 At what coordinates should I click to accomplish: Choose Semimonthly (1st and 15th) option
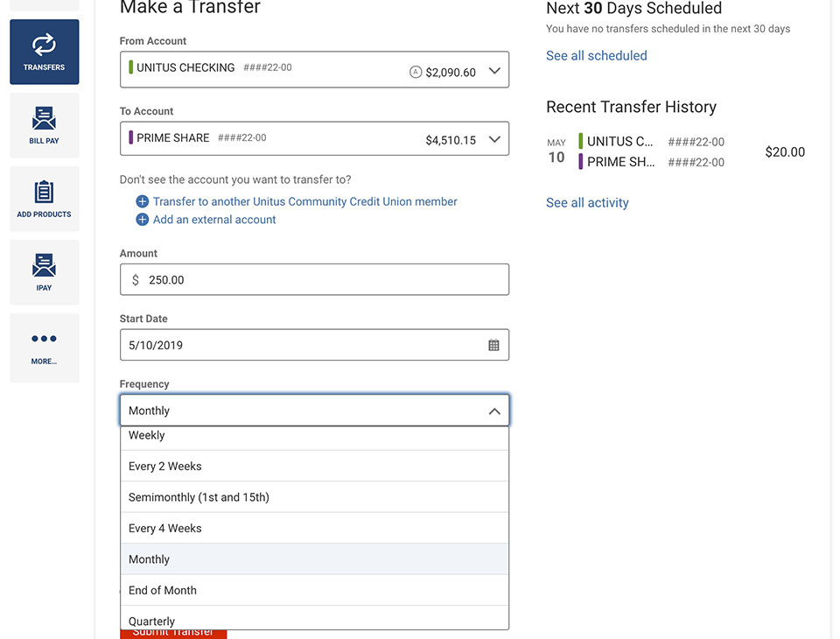click(x=314, y=497)
